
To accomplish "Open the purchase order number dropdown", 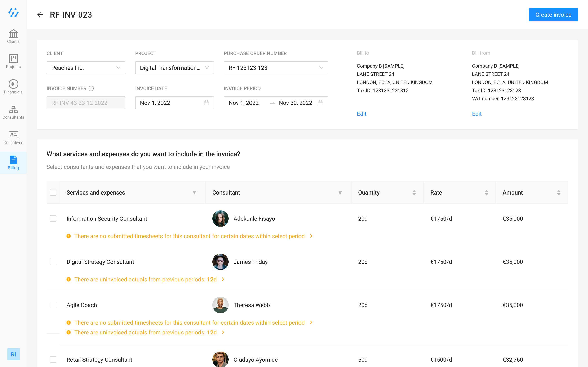I will click(x=276, y=68).
